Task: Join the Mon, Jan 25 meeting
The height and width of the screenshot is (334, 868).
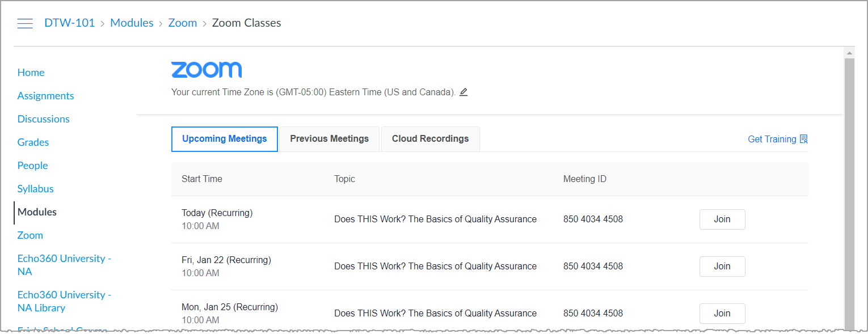Action: (x=722, y=314)
